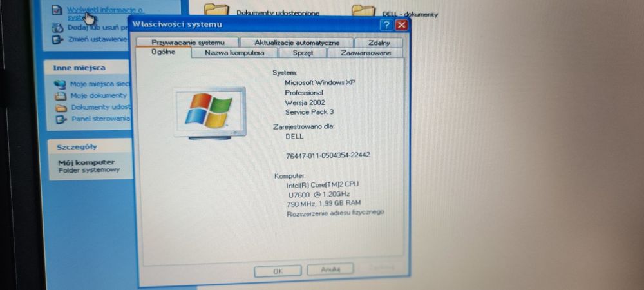Select the Dokumenty udostępnione folder icon

point(216,8)
